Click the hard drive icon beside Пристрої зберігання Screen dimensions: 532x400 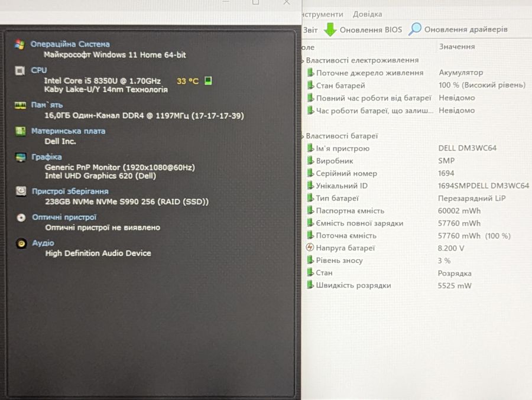pos(21,191)
